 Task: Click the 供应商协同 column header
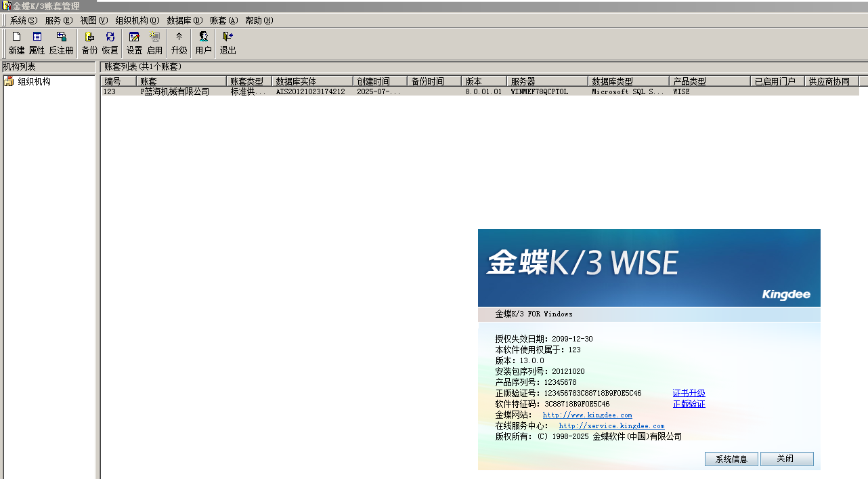(x=831, y=81)
